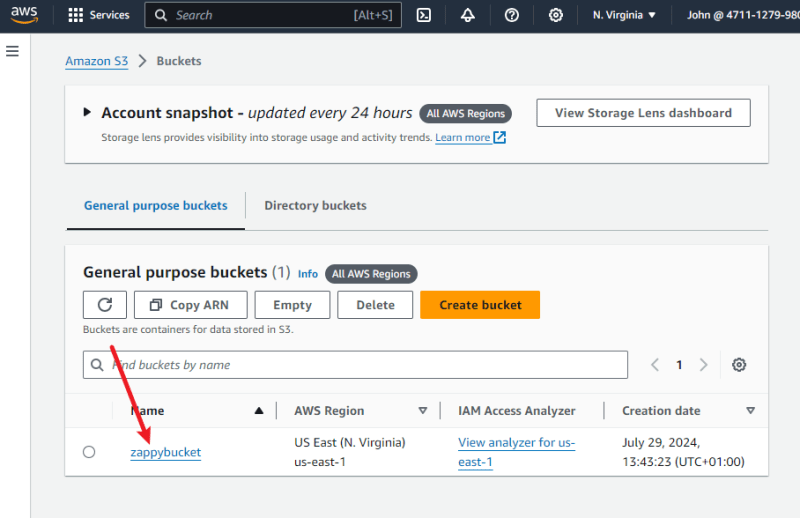The width and height of the screenshot is (800, 518).
Task: Open the settings gear in top bar
Action: tap(556, 15)
